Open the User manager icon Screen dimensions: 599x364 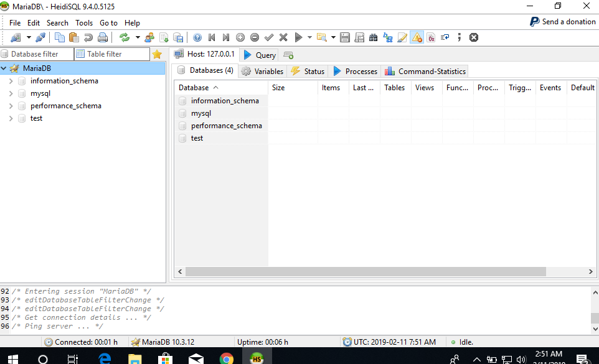[149, 37]
